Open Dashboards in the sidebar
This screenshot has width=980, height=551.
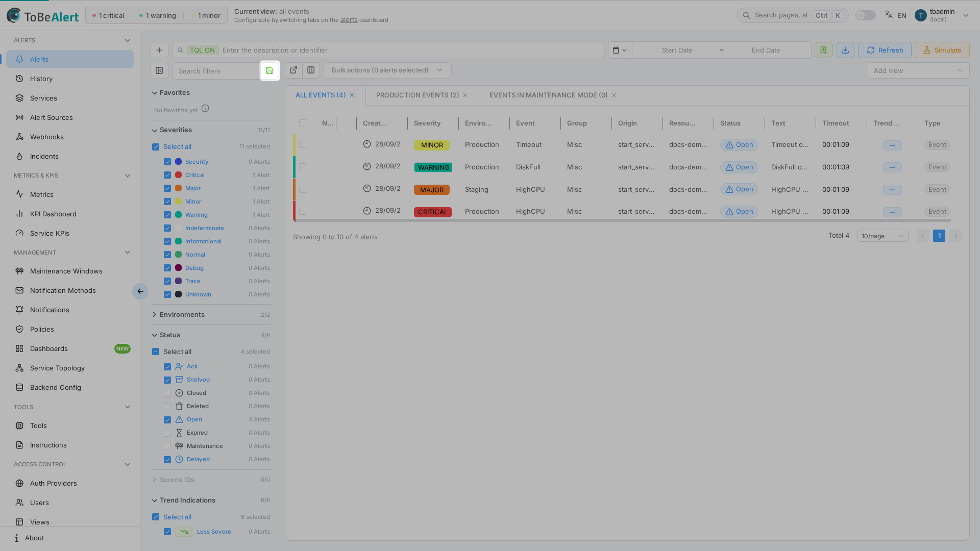point(70,348)
